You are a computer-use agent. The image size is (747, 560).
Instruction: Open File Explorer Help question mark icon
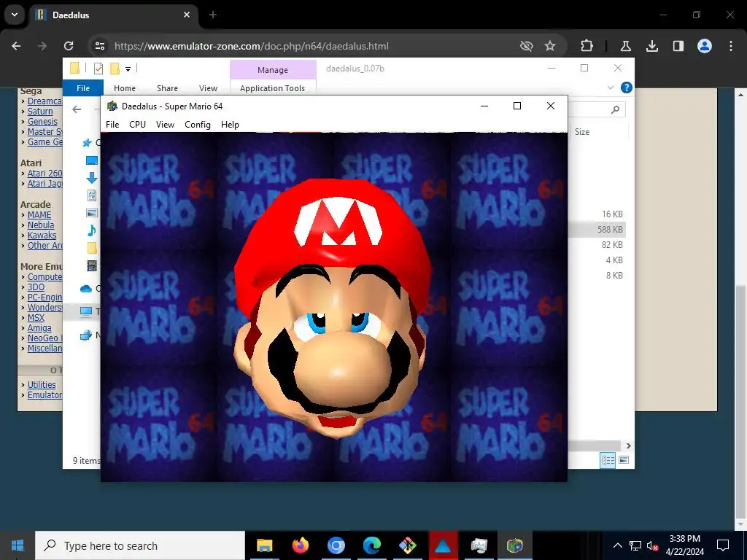(627, 87)
